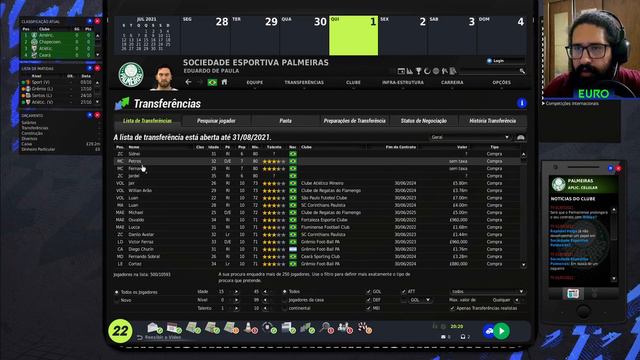Select the Novo radio button
This screenshot has width=640, height=360.
117,300
